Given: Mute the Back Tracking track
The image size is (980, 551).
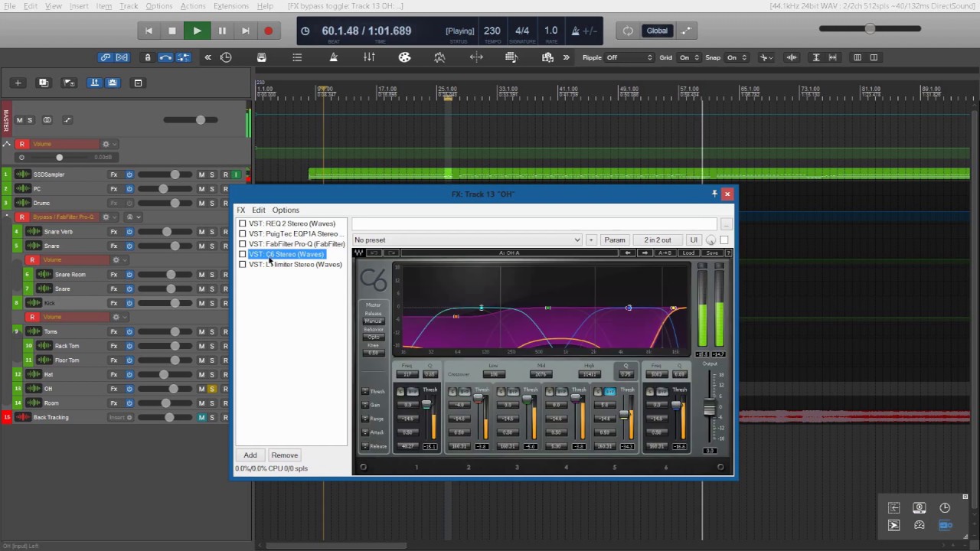Looking at the screenshot, I should (x=202, y=417).
